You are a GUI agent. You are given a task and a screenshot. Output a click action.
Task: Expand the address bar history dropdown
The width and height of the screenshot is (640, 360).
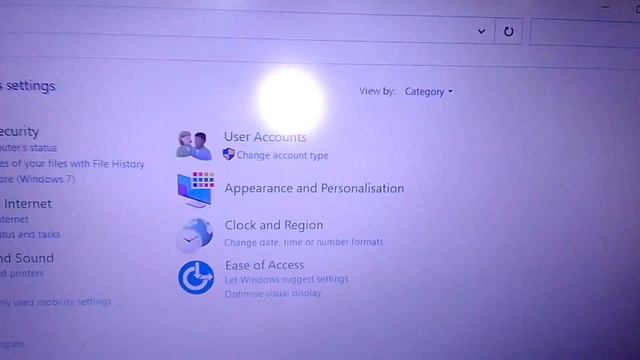tap(482, 31)
